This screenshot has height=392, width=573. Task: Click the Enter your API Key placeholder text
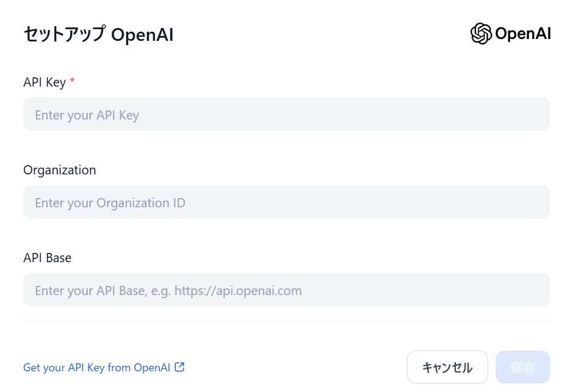[x=87, y=115]
